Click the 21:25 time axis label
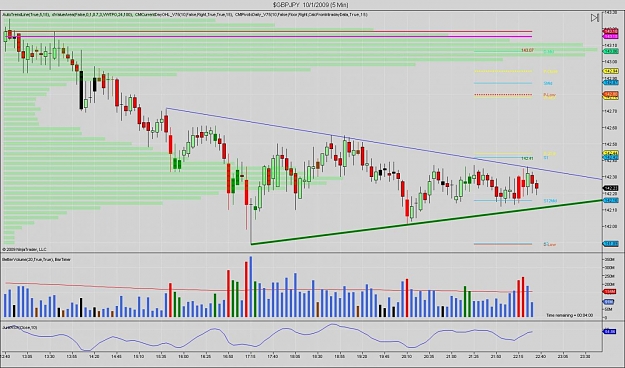 (474, 356)
